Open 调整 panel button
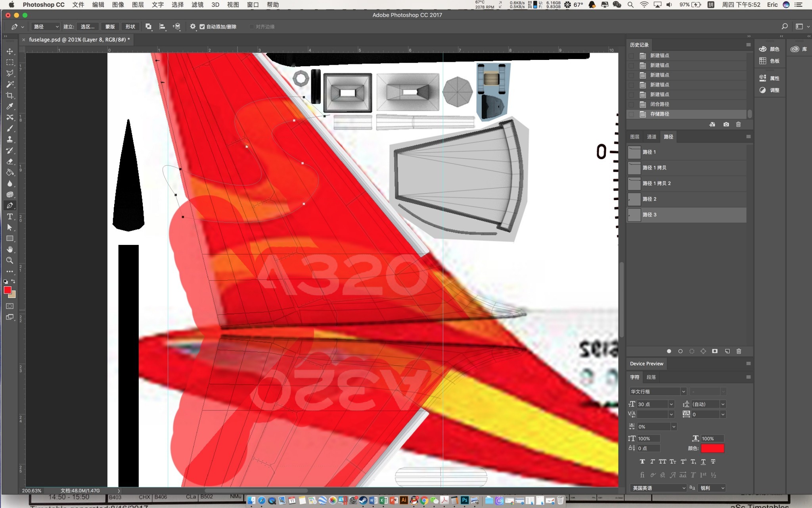 pos(769,90)
